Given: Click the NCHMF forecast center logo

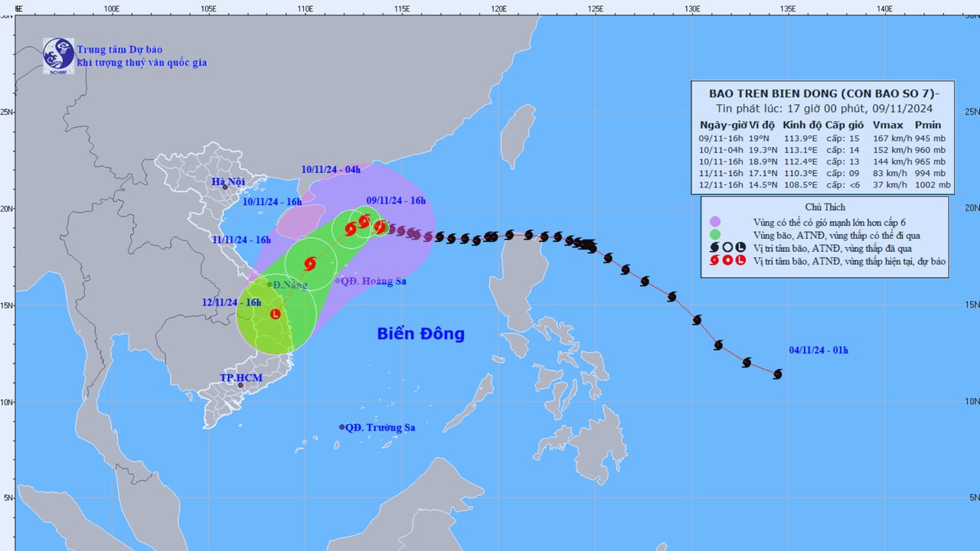Looking at the screenshot, I should click(59, 56).
